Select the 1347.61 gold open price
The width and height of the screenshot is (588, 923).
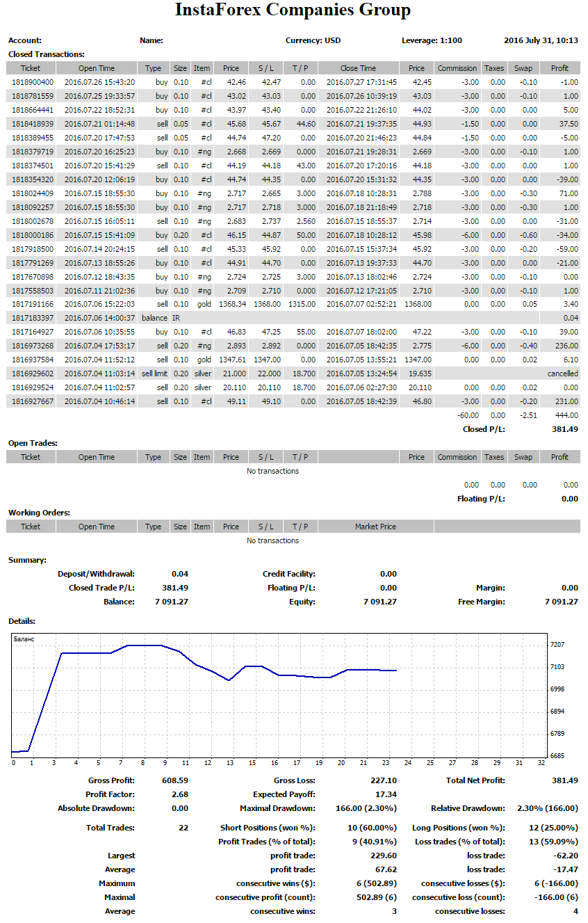(x=232, y=360)
